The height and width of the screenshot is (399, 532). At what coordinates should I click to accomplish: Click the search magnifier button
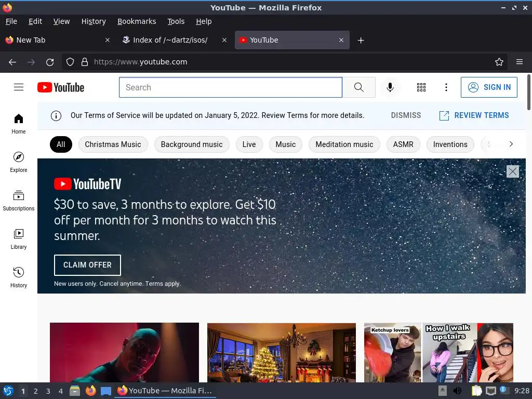click(x=358, y=87)
